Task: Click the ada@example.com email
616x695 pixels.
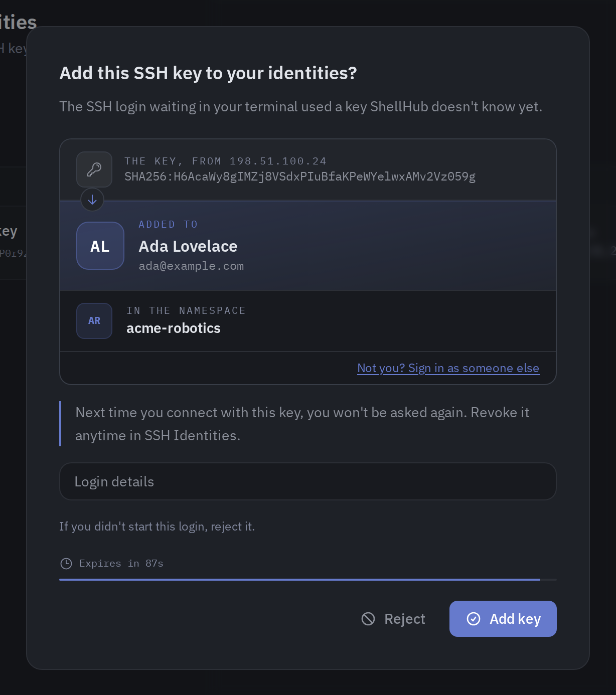Action: pos(191,266)
